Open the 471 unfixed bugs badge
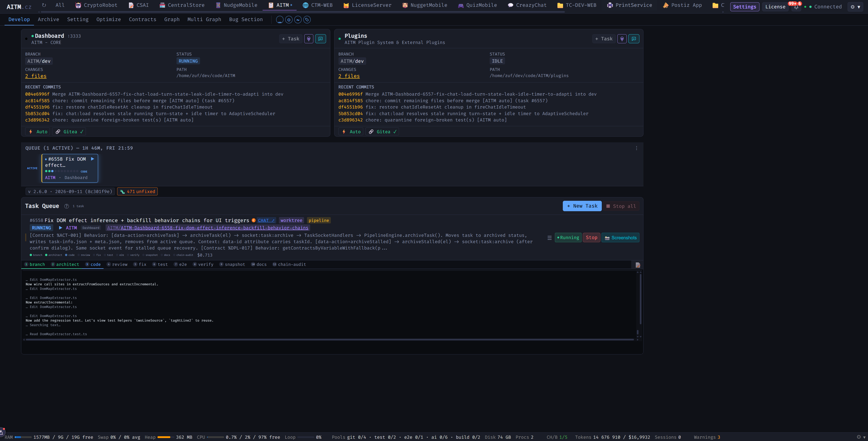 (x=137, y=192)
